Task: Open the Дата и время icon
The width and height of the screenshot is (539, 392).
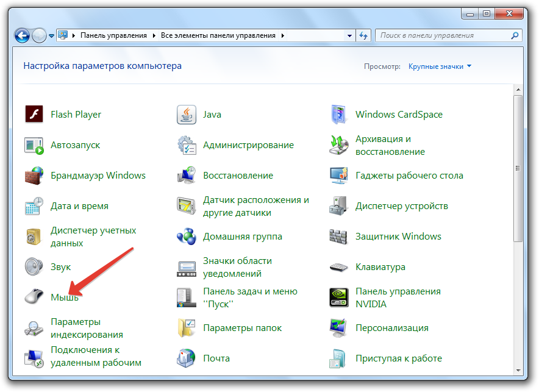Action: (x=34, y=206)
